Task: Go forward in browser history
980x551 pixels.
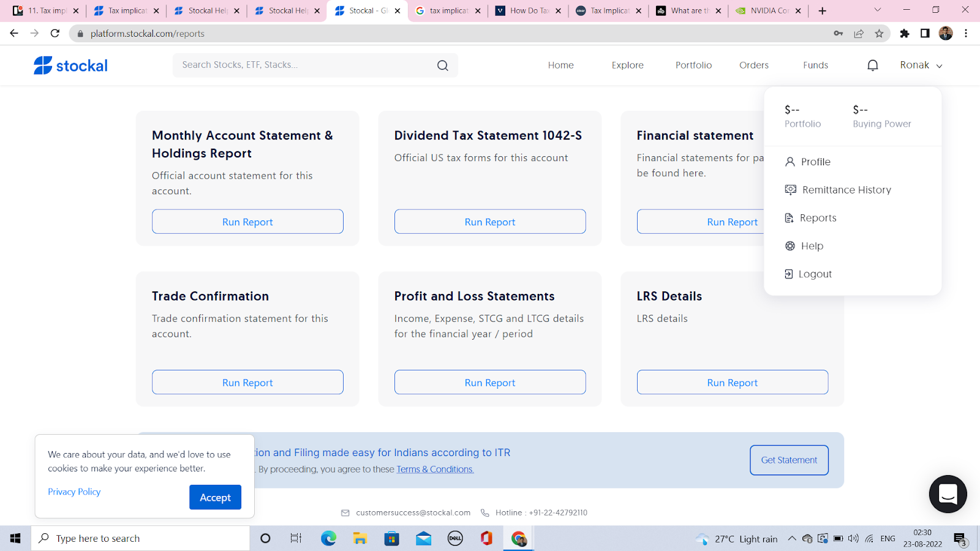Action: [34, 33]
